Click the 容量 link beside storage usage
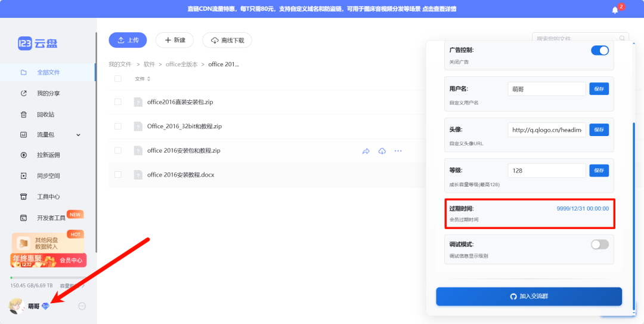644x324 pixels. pyautogui.click(x=72, y=285)
